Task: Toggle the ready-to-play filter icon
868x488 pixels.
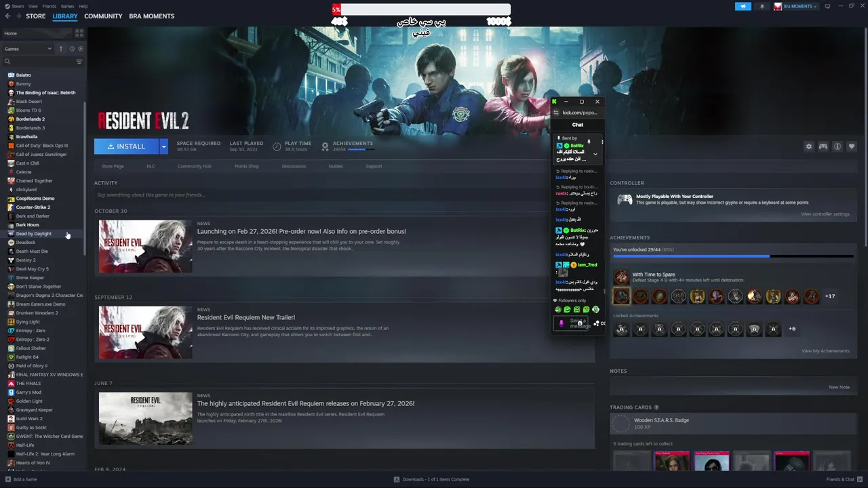Action: (81, 49)
